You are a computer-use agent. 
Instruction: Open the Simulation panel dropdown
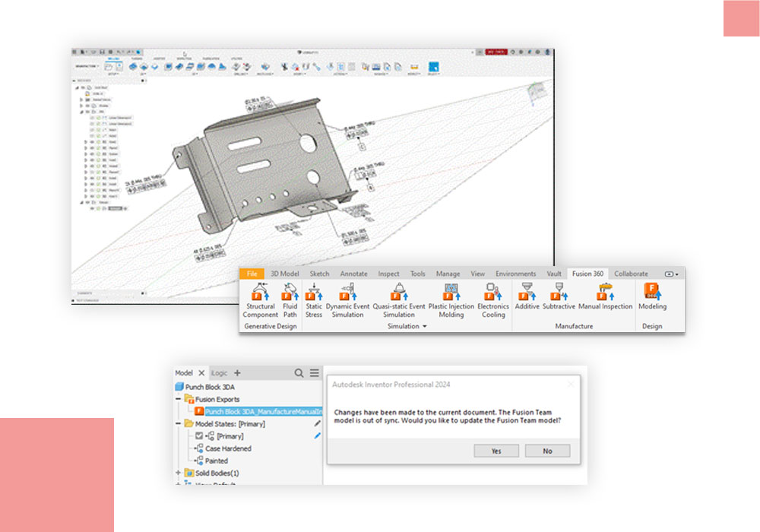[x=423, y=325]
